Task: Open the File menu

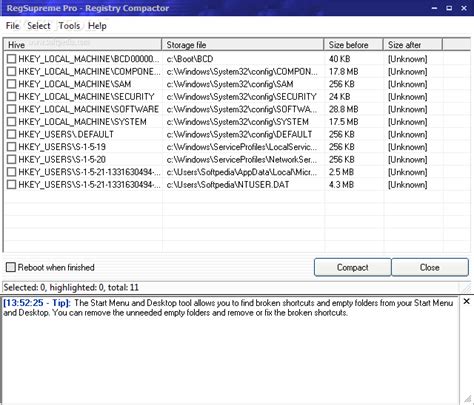Action: coord(13,26)
